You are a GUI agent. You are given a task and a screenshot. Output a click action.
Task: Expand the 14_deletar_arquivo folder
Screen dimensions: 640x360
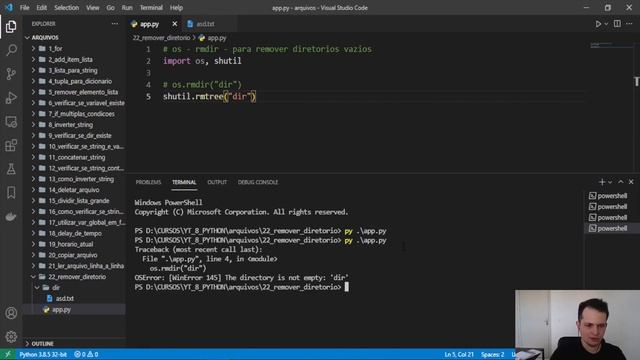pyautogui.click(x=74, y=190)
